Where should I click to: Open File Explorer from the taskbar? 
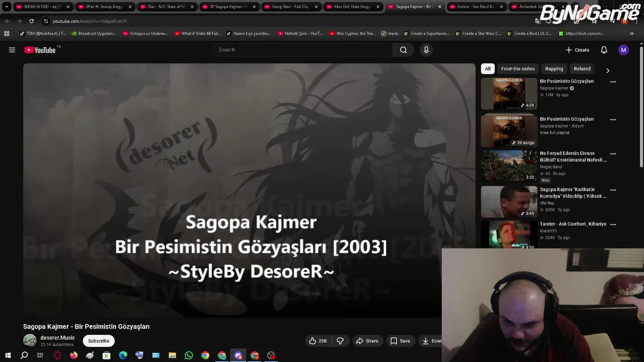(x=172, y=355)
